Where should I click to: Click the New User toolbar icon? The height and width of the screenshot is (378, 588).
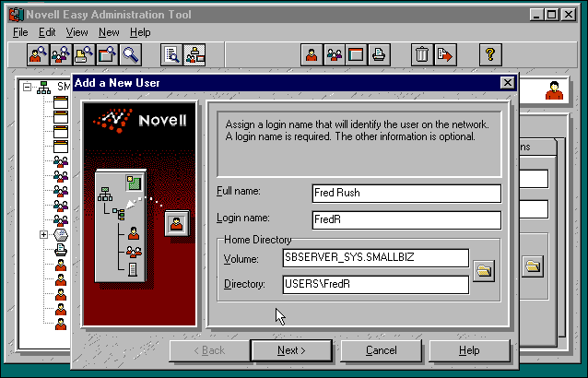[312, 54]
